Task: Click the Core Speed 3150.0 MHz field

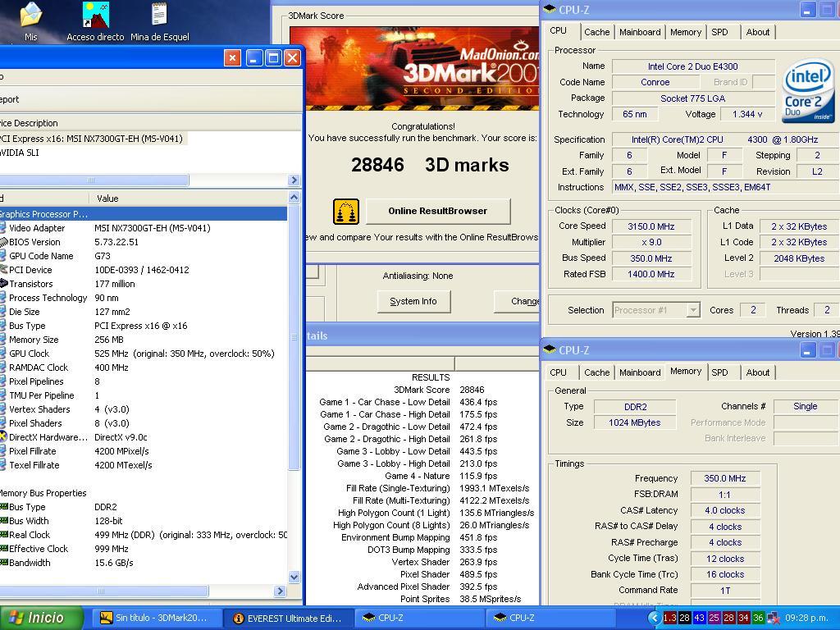Action: [x=651, y=226]
